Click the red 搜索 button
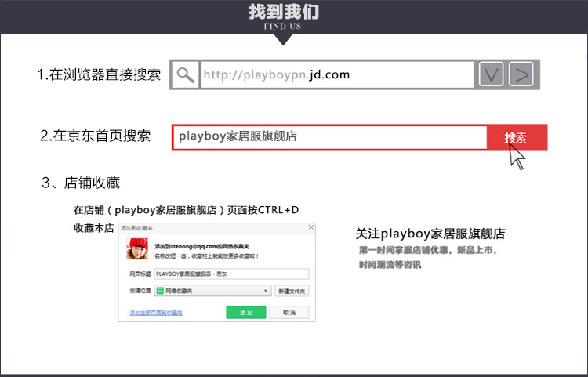The image size is (588, 377). (x=517, y=137)
